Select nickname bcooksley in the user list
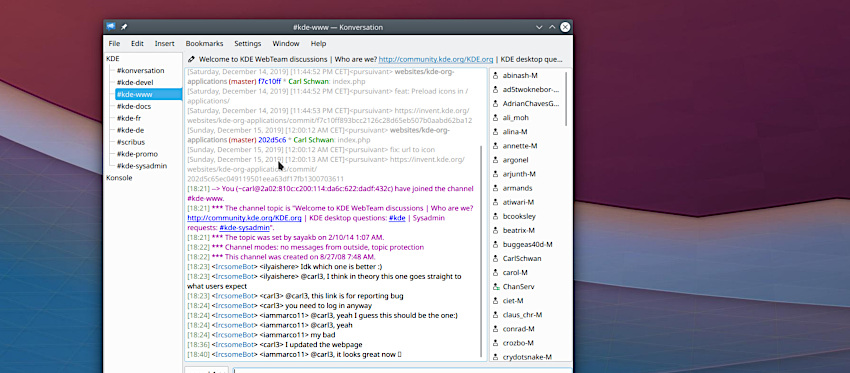850x373 pixels. (519, 216)
